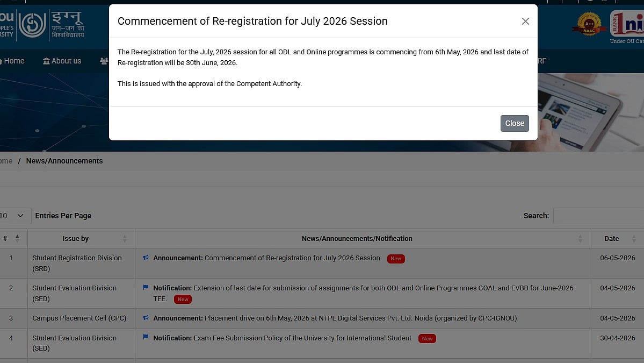Click the NAAC A++ badge icon
This screenshot has height=363, width=644.
(x=589, y=24)
